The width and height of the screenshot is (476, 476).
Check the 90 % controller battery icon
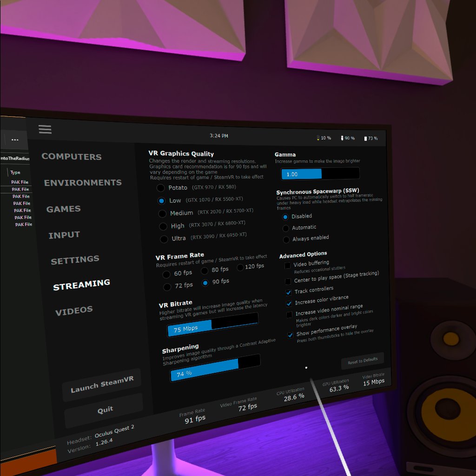(x=342, y=138)
